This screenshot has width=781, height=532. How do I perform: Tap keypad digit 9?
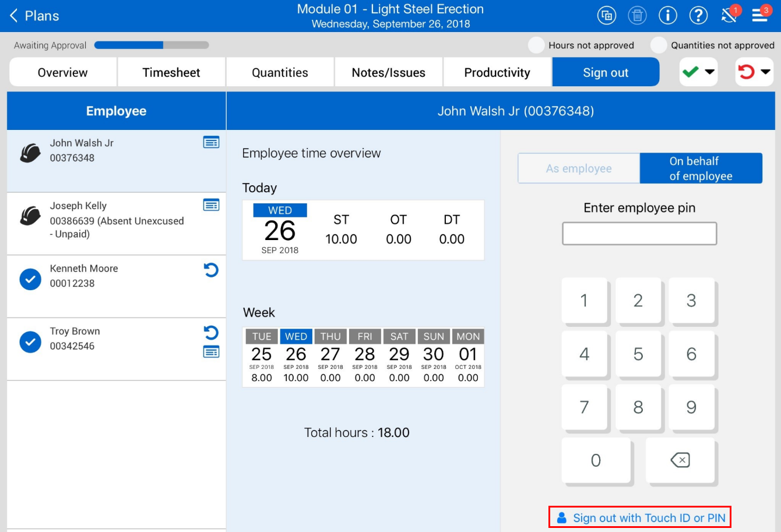691,407
